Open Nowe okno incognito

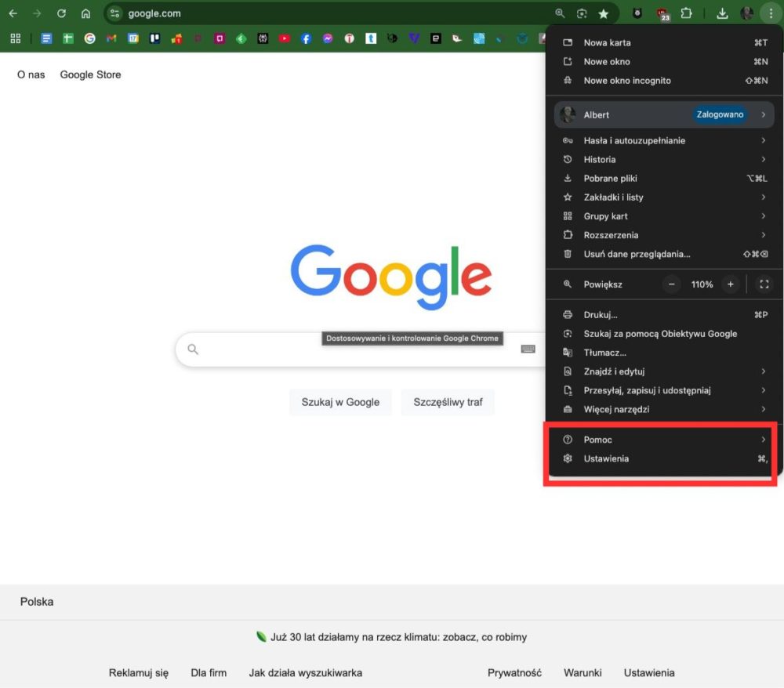(664, 81)
